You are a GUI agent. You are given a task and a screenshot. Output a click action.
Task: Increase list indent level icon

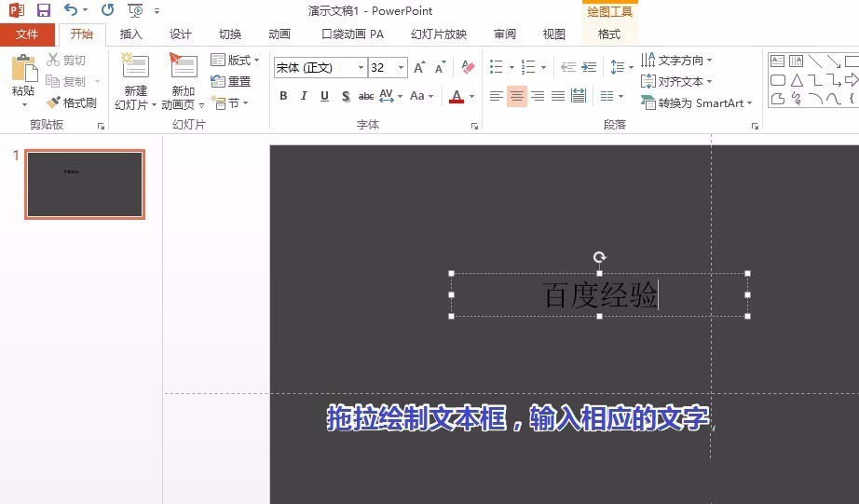[x=589, y=67]
